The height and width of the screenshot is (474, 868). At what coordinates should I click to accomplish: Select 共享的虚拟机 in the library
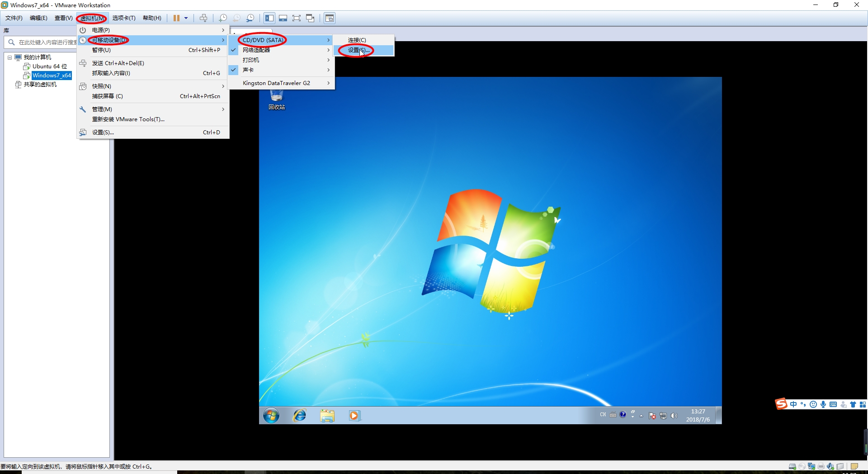point(40,85)
